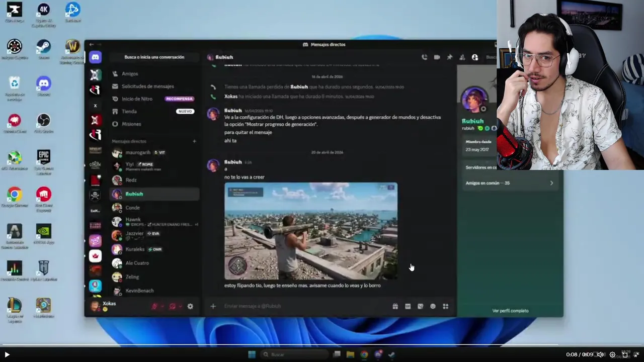Image resolution: width=644 pixels, height=362 pixels.
Task: Open the Windows Start menu
Action: tap(252, 354)
